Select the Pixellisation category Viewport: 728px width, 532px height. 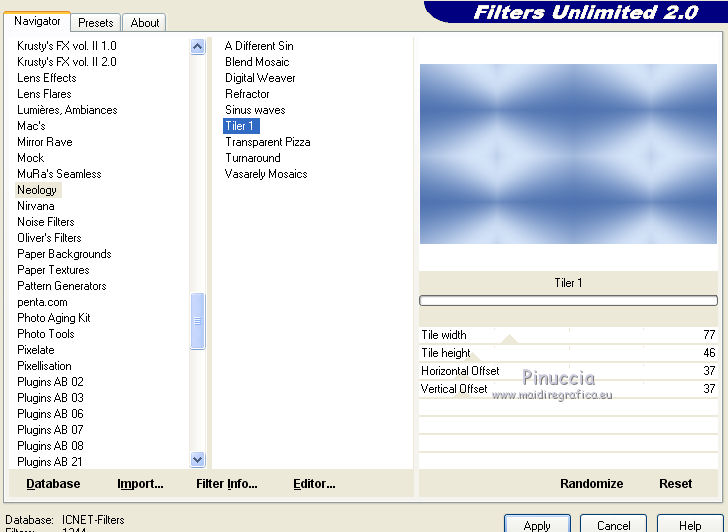[x=44, y=366]
